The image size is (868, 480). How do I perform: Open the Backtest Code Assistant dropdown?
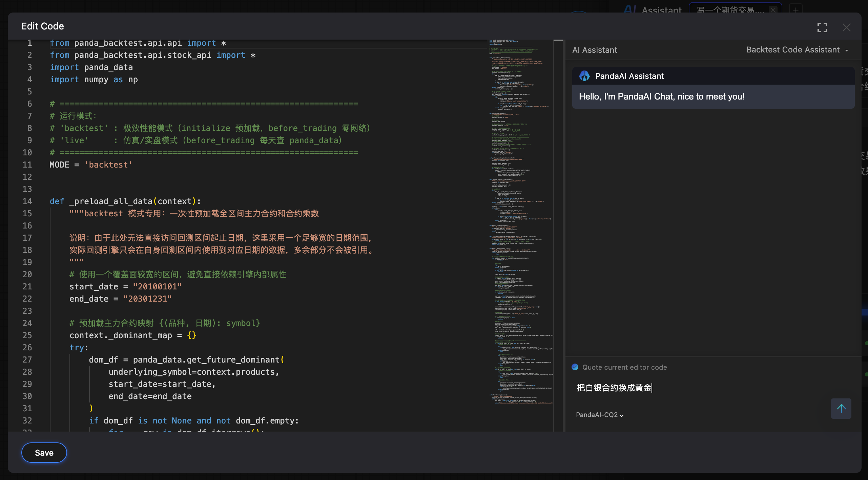[x=797, y=50]
